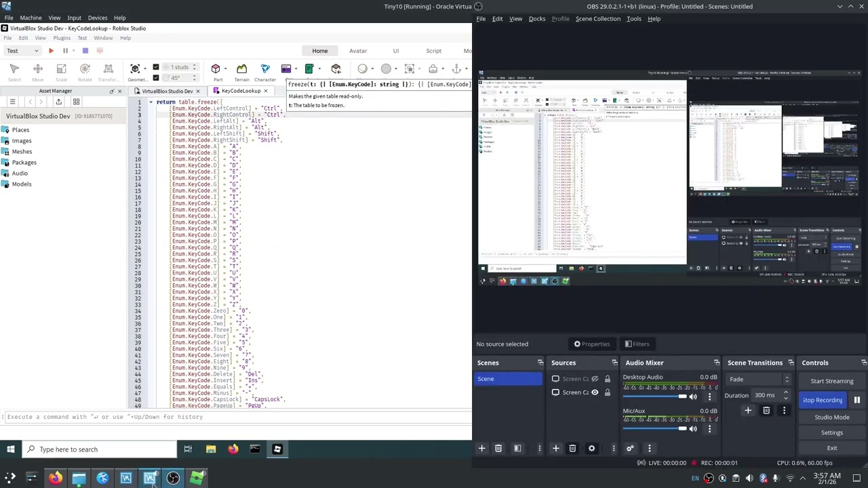Click the Windows search box in VM
Viewport: 868px width, 488px height.
(x=100, y=449)
